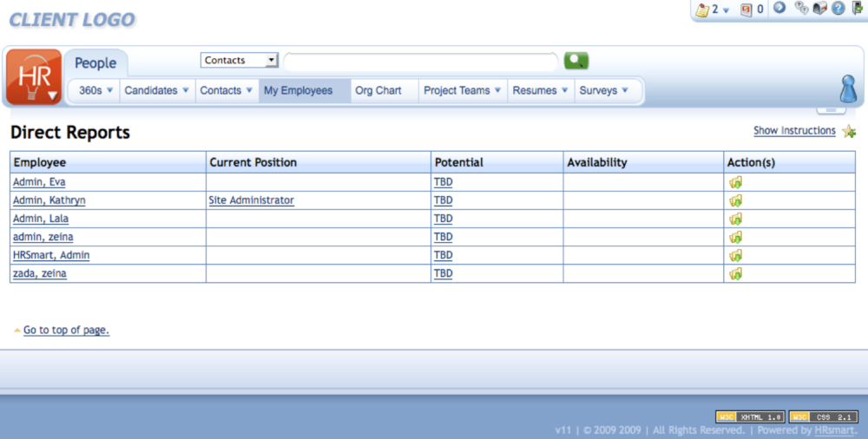Click action icon for Admin, Kathryn
The width and height of the screenshot is (868, 439).
tap(736, 200)
